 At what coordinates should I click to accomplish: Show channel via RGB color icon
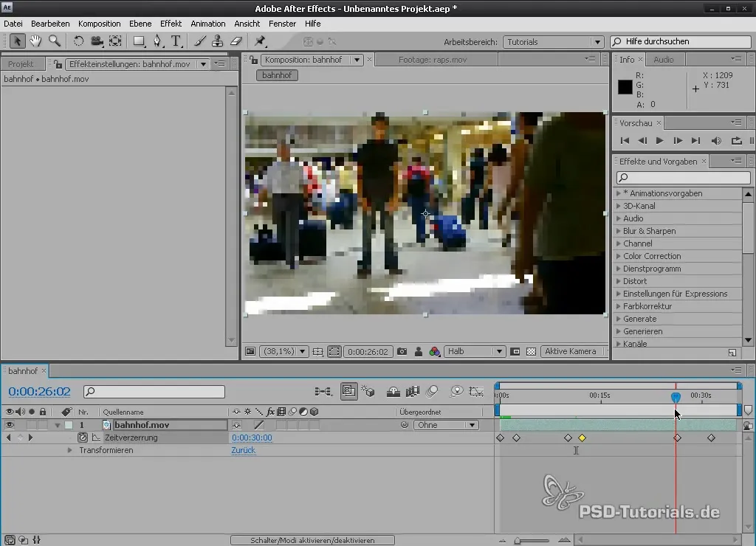tap(434, 352)
